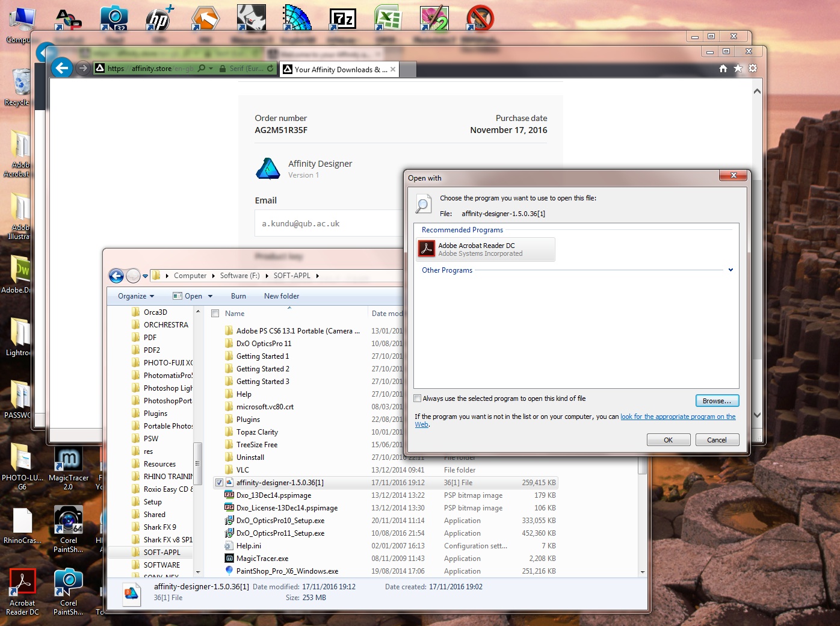Screen dimensions: 840x626
Task: Close the Your Affinity Downloads tab
Action: 393,69
